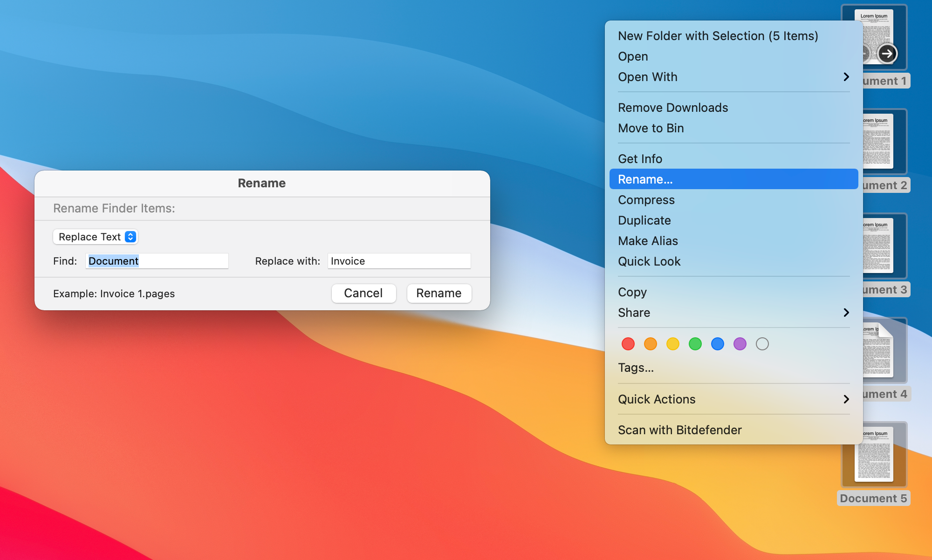Click the Cancel button in Rename dialog
The width and height of the screenshot is (932, 560).
tap(363, 293)
